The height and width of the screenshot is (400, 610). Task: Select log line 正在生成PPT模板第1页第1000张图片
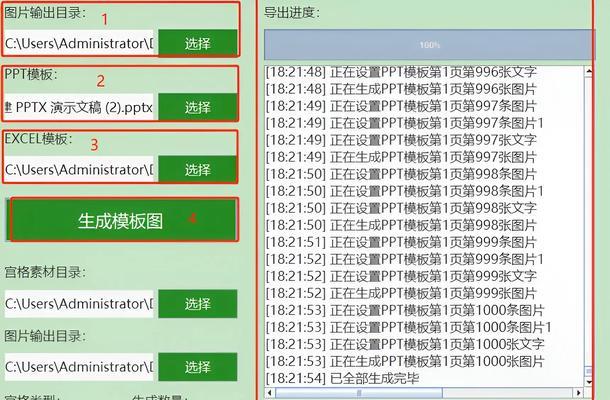tap(405, 361)
